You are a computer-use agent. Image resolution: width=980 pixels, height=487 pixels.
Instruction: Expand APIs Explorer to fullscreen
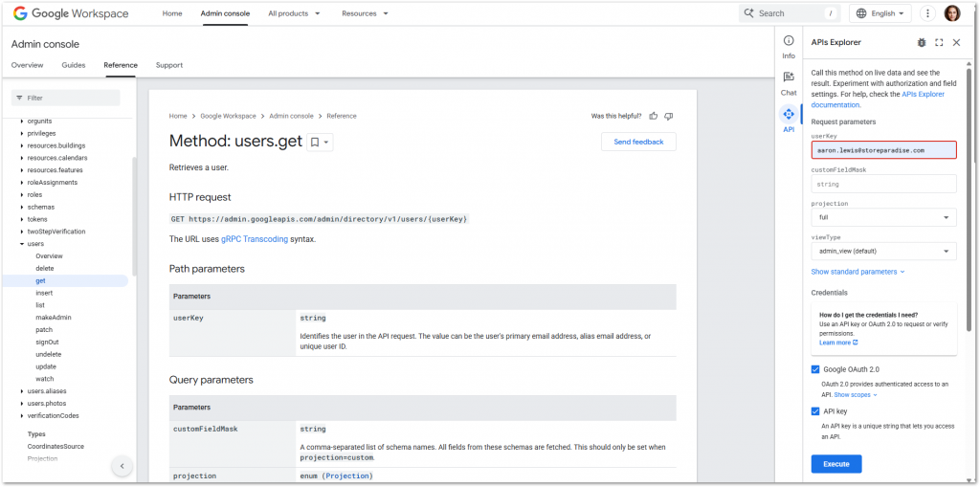939,42
